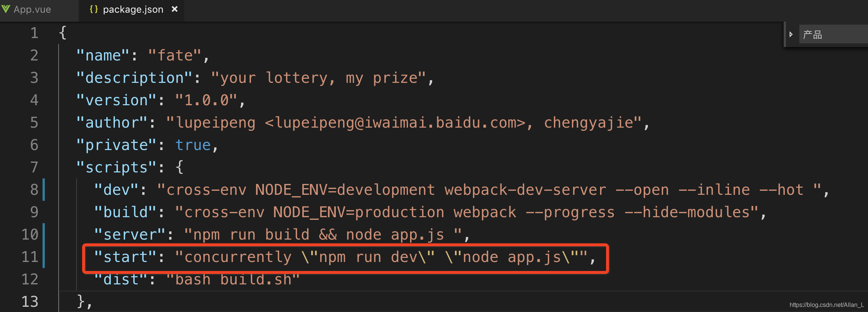Click the 产品 search input field
Image resolution: width=868 pixels, height=312 pixels.
click(833, 34)
